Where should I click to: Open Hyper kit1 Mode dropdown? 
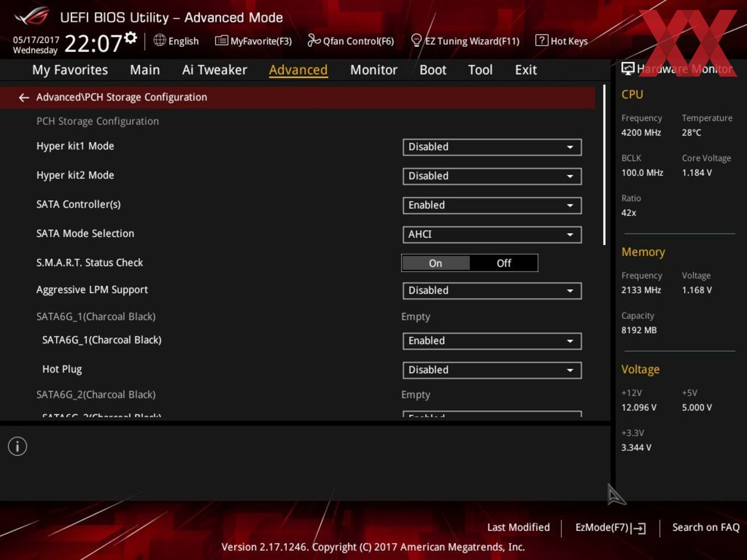[492, 147]
